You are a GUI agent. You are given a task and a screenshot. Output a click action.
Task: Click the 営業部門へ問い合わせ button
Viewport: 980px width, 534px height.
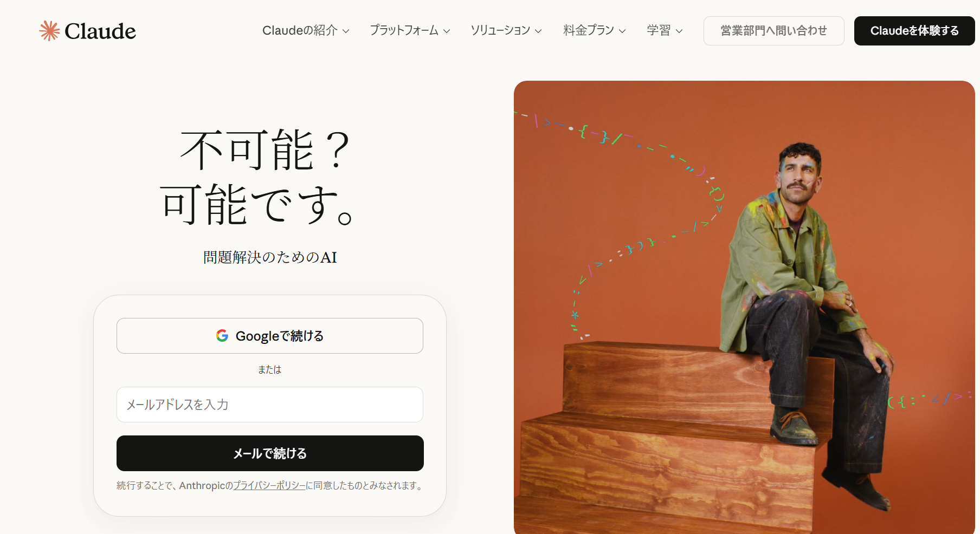(773, 31)
